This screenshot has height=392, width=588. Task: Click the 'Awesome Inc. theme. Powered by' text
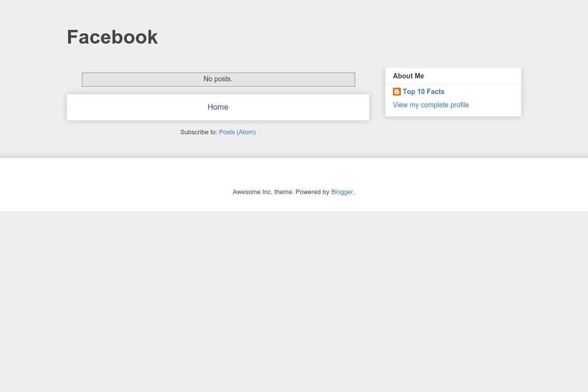281,192
